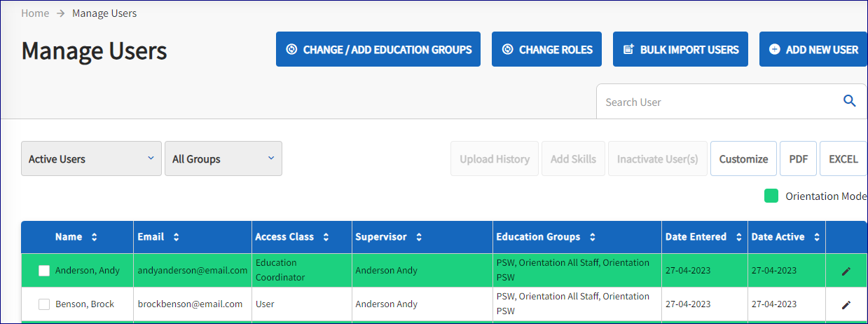Open the All Groups dropdown
Screen dimensions: 868x324
tap(223, 158)
